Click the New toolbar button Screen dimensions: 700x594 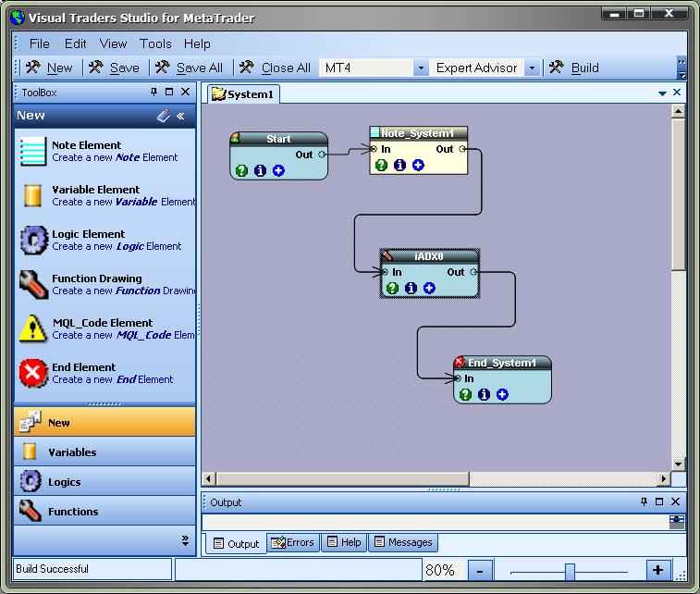tap(49, 68)
